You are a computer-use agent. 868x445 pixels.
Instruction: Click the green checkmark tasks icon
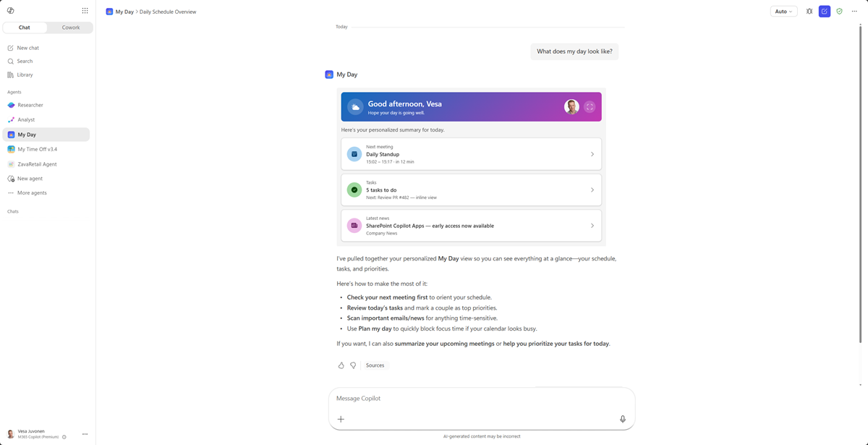pos(354,190)
